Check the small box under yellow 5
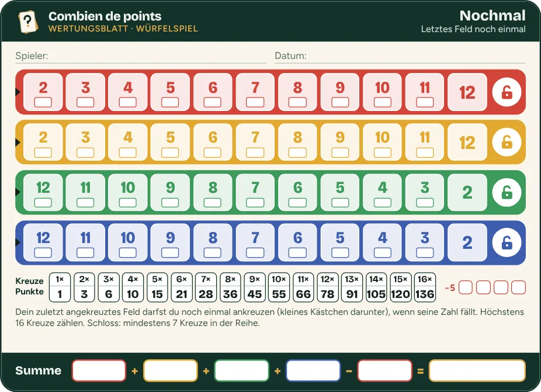The image size is (541, 392). coord(170,152)
